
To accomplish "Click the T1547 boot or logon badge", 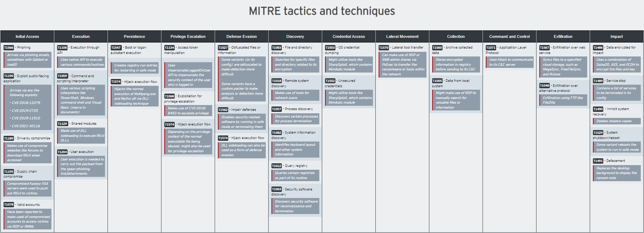I will tap(116, 48).
